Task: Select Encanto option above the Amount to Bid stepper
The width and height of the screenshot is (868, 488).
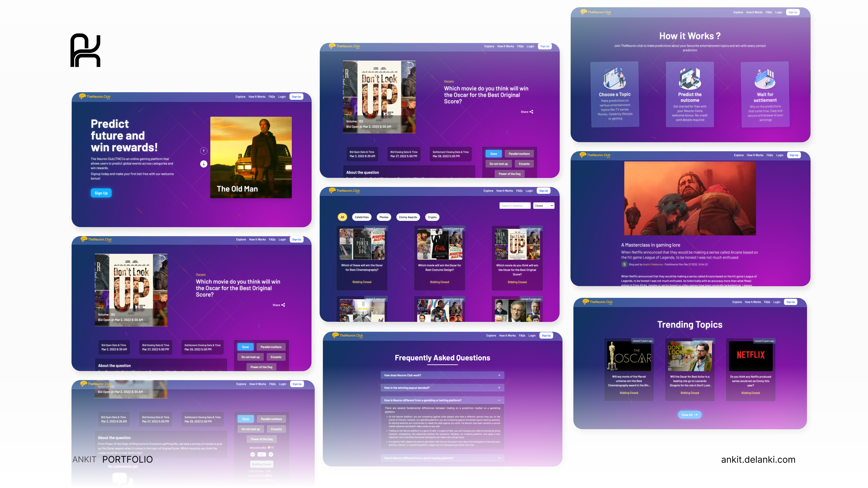Action: point(276,429)
